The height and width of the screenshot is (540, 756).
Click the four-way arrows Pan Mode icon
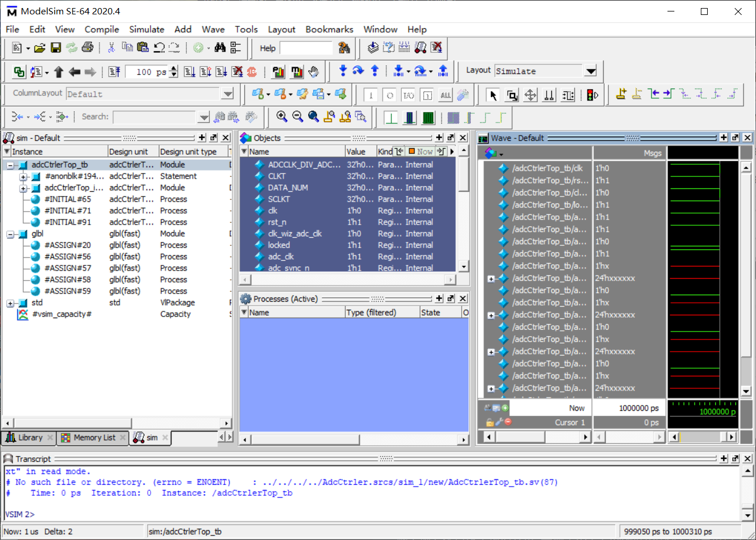click(531, 95)
